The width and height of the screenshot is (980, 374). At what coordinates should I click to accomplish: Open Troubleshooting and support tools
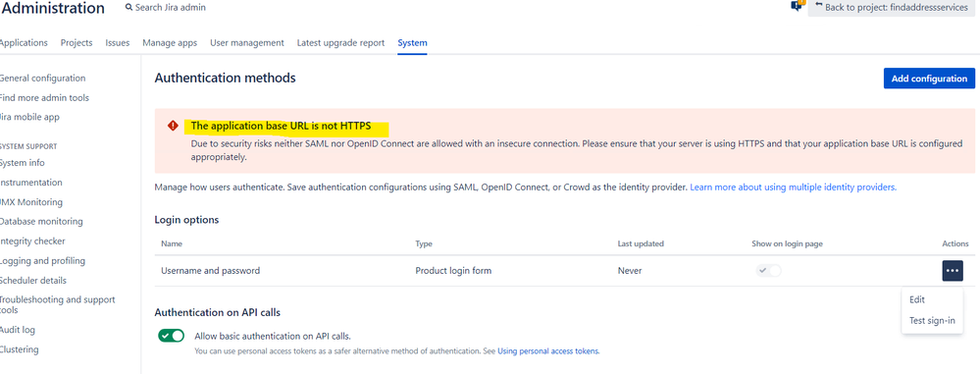click(57, 304)
